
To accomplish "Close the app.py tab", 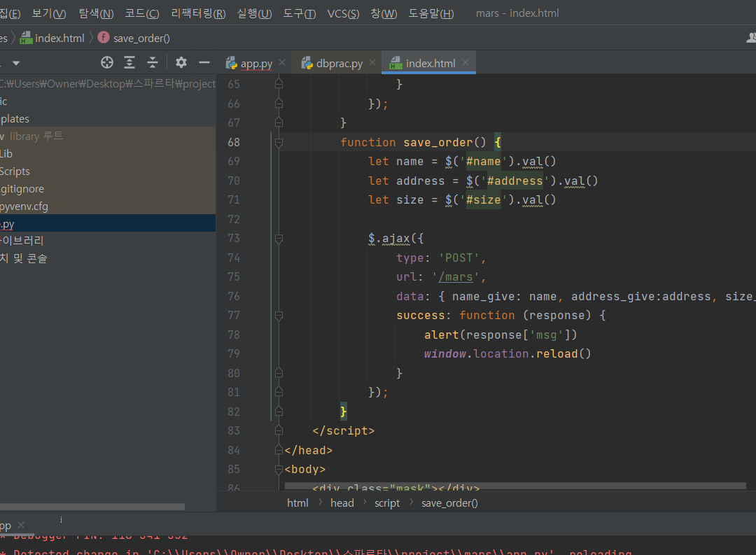I will tap(282, 63).
